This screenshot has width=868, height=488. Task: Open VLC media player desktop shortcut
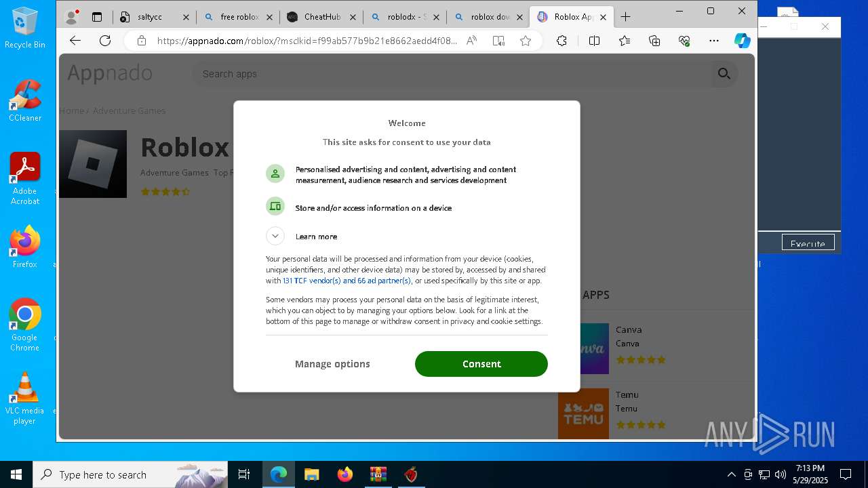pyautogui.click(x=25, y=398)
